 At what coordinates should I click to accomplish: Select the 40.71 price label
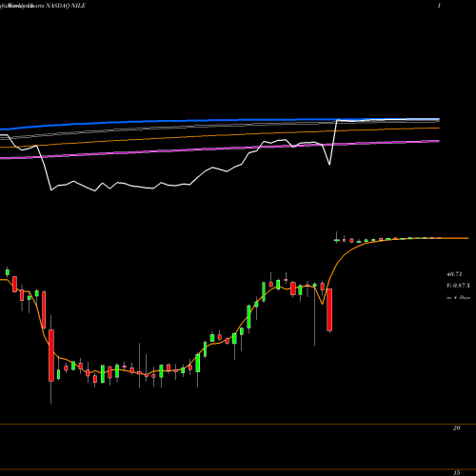(x=454, y=274)
